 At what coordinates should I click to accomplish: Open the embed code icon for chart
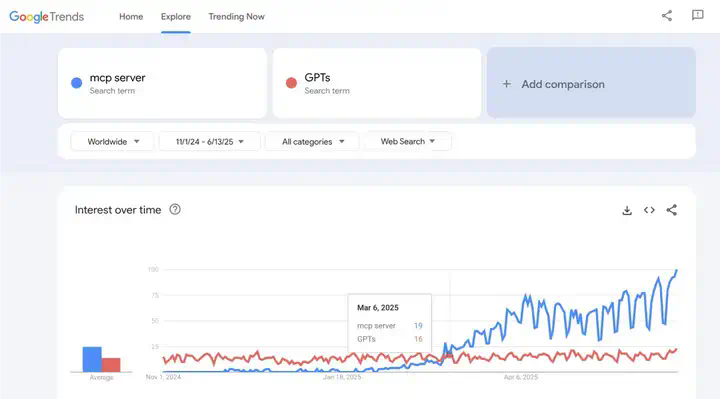(x=649, y=210)
